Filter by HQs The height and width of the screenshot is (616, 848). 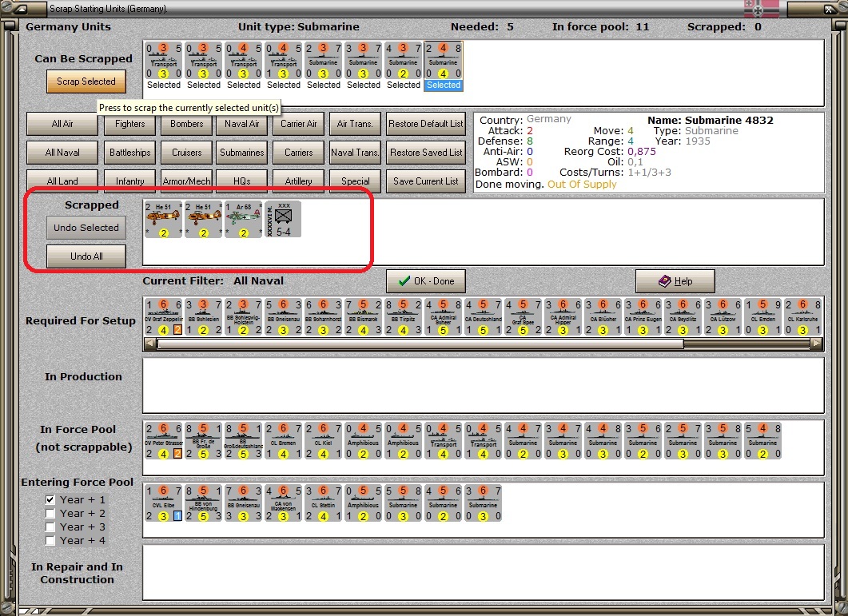[x=241, y=181]
